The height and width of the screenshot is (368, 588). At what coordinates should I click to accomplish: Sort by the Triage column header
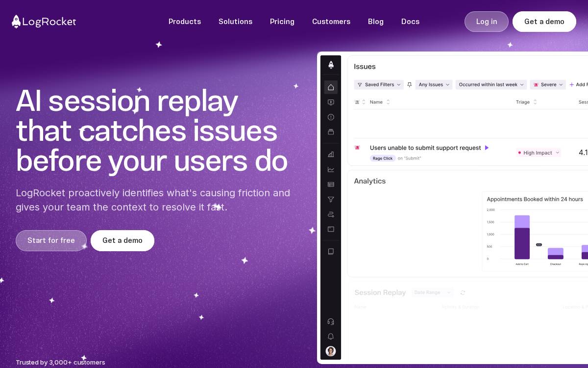coord(526,102)
